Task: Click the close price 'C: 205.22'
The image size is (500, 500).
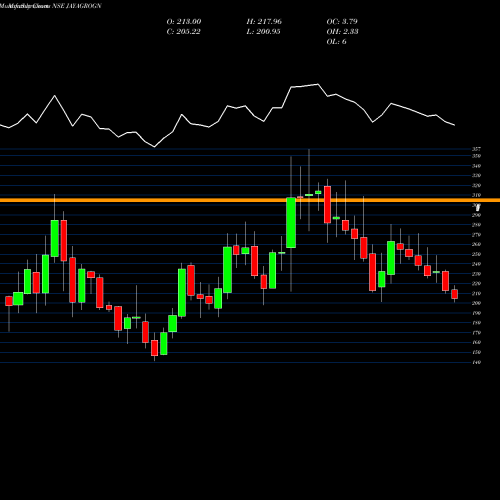Action: 184,32
